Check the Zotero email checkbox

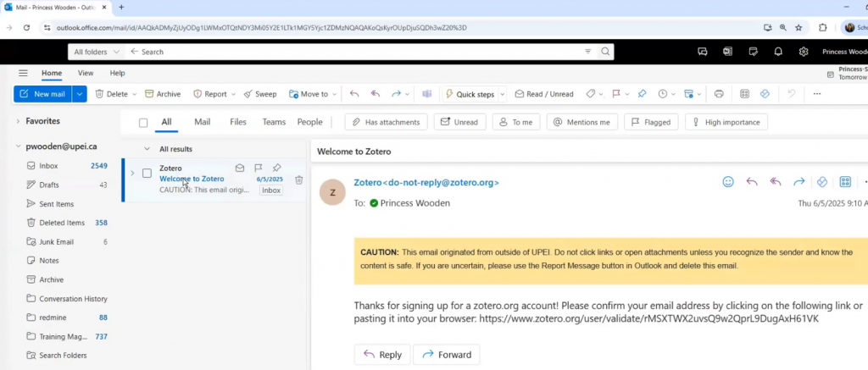tap(147, 174)
